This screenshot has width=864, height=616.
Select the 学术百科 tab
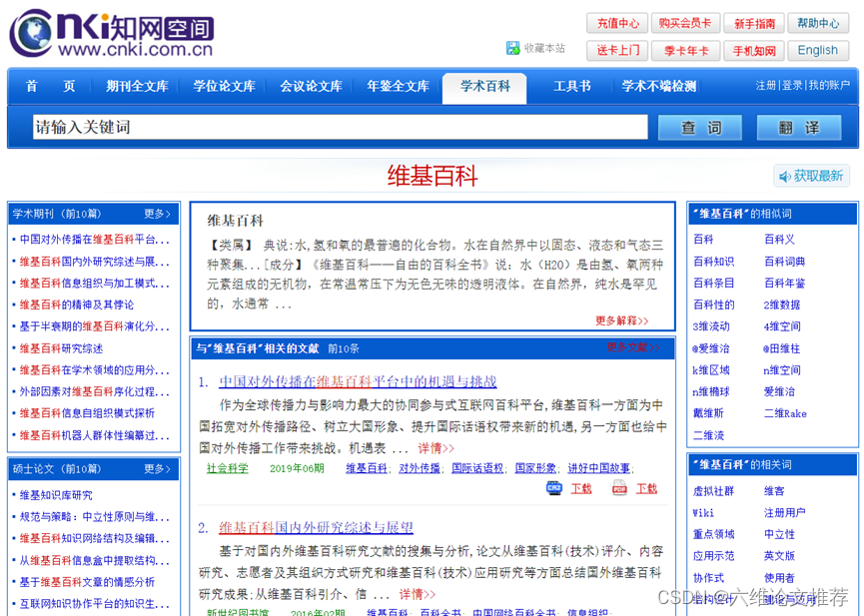click(484, 87)
